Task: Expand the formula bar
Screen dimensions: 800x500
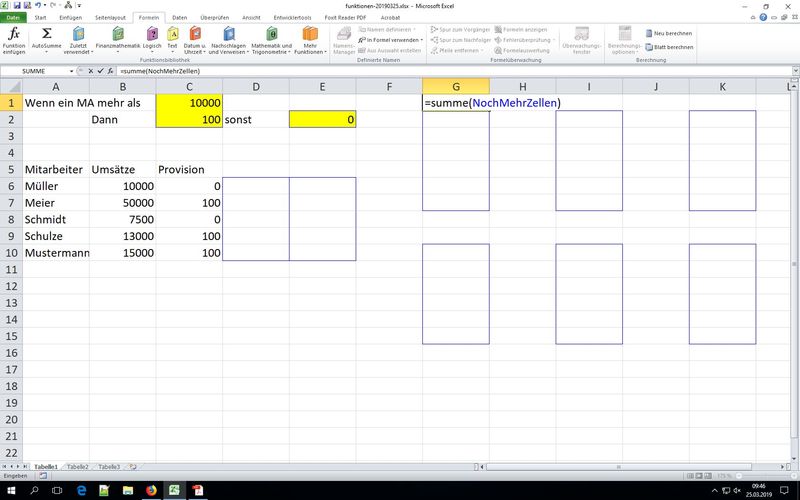Action: (x=795, y=71)
